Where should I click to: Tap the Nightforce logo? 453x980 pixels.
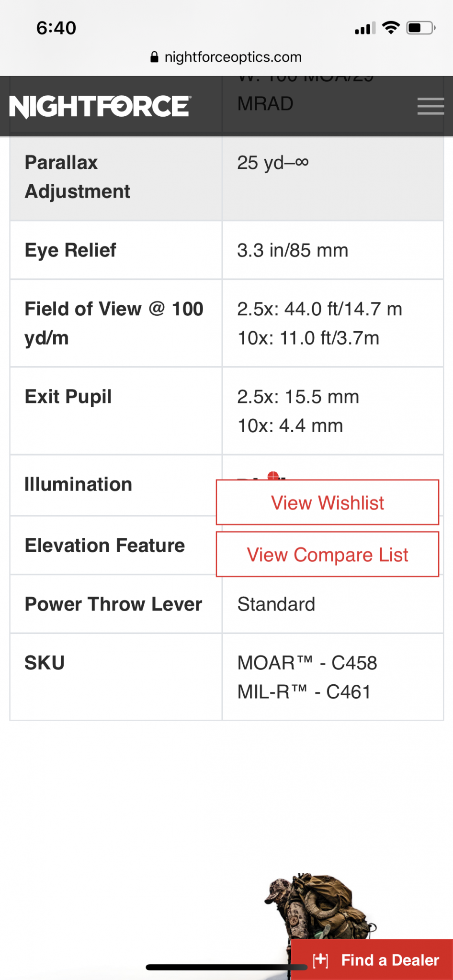[100, 106]
